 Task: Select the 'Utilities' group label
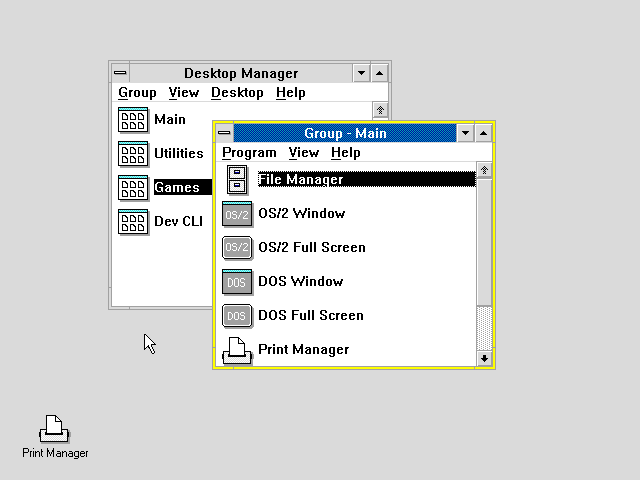click(179, 153)
